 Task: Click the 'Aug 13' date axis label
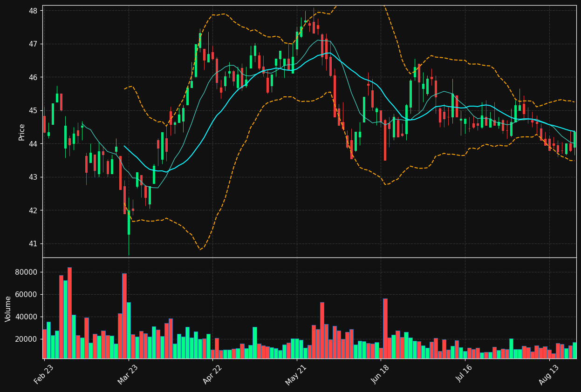[548, 374]
